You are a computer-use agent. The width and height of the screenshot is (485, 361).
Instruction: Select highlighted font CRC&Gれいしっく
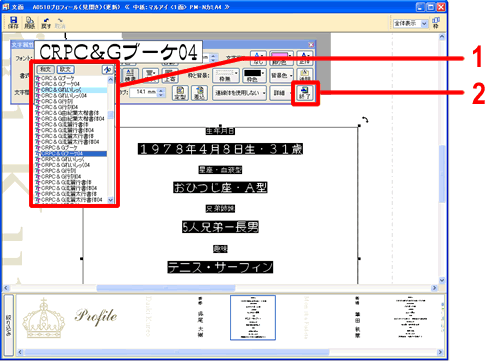(x=71, y=90)
